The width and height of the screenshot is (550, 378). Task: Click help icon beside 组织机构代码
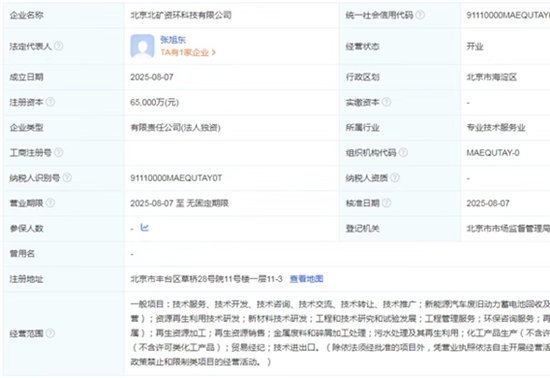pyautogui.click(x=403, y=153)
